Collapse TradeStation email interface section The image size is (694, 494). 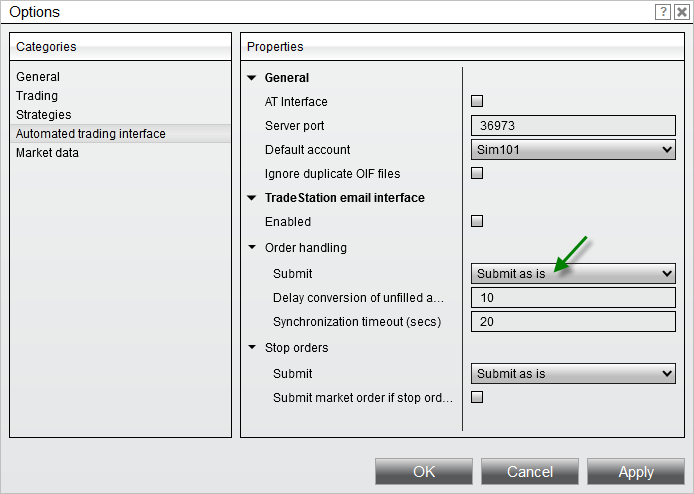(252, 198)
